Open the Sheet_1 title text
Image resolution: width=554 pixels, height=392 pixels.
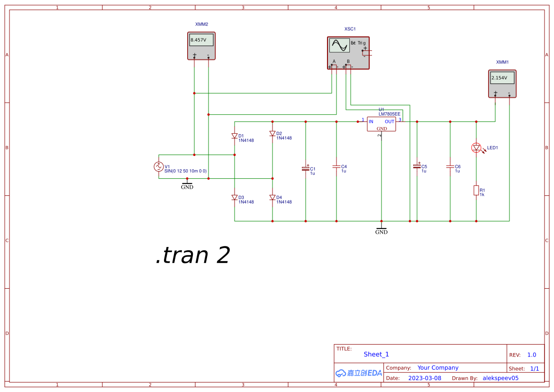[376, 354]
